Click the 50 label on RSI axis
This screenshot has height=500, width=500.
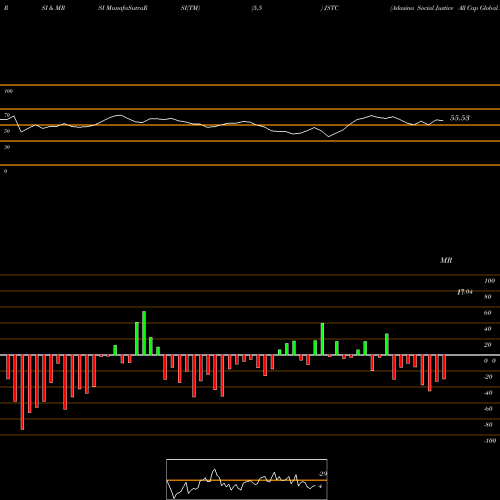[x=7, y=131]
